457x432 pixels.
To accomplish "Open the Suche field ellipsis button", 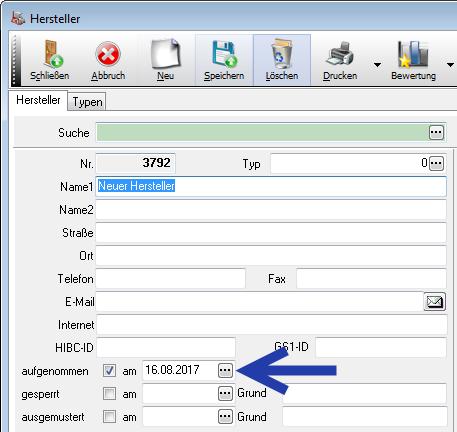I will point(436,133).
